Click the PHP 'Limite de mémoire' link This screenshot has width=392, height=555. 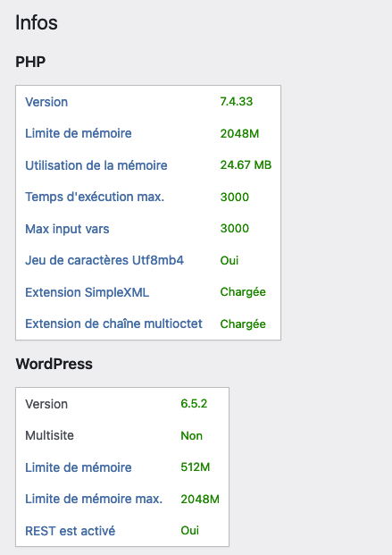pos(79,133)
